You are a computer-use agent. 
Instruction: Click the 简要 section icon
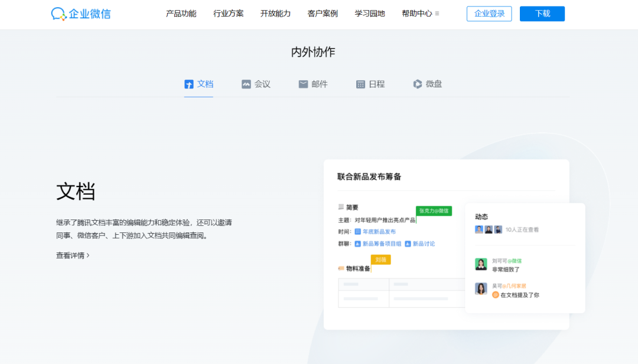(x=341, y=207)
